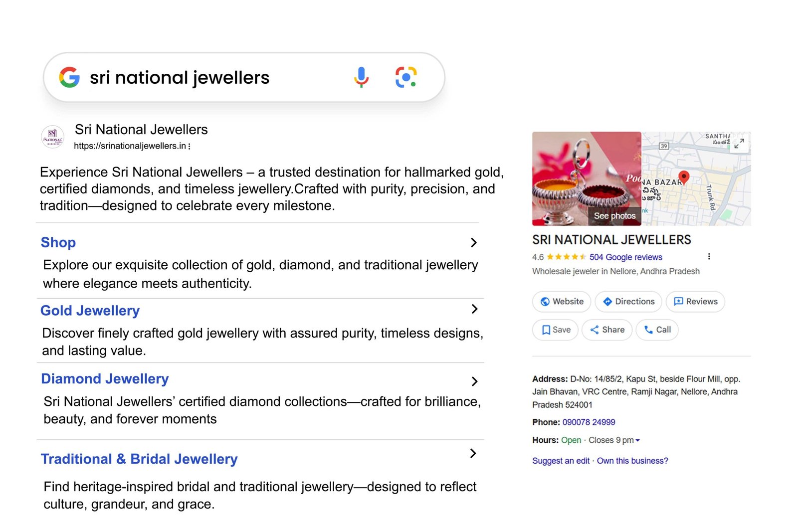Click the red location pin on map
Image resolution: width=798 pixels, height=532 pixels.
[x=684, y=177]
